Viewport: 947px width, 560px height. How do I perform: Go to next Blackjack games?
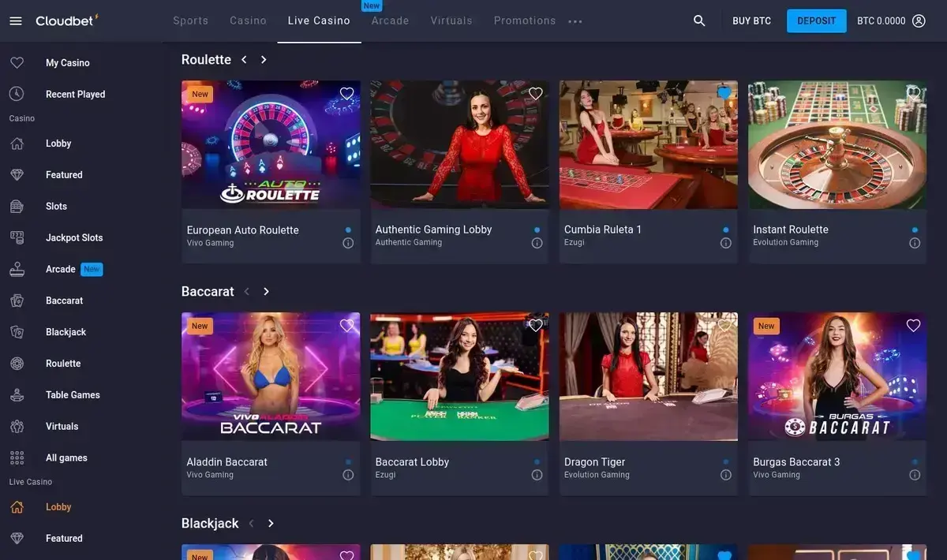click(271, 524)
